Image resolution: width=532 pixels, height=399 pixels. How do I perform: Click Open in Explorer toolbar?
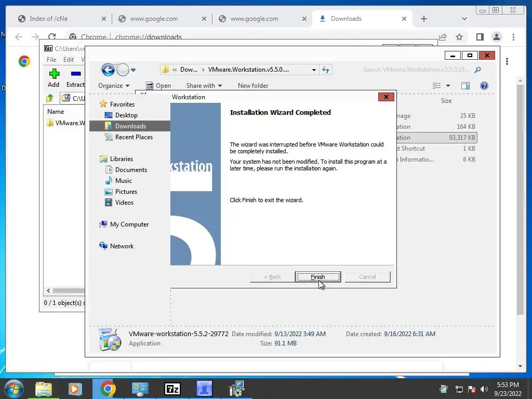pyautogui.click(x=158, y=86)
